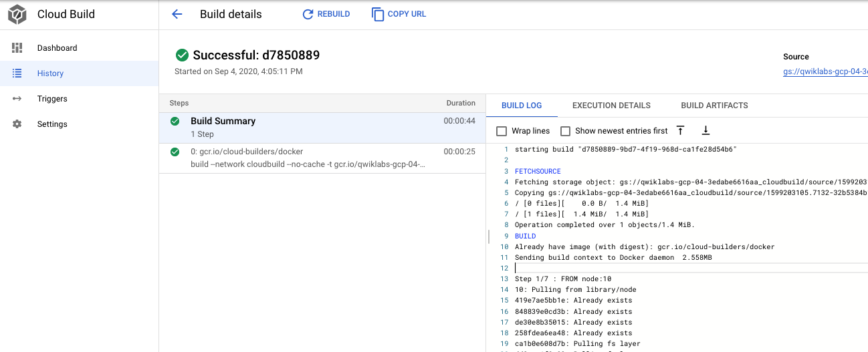Open the History page
This screenshot has height=352, width=868.
(79, 73)
